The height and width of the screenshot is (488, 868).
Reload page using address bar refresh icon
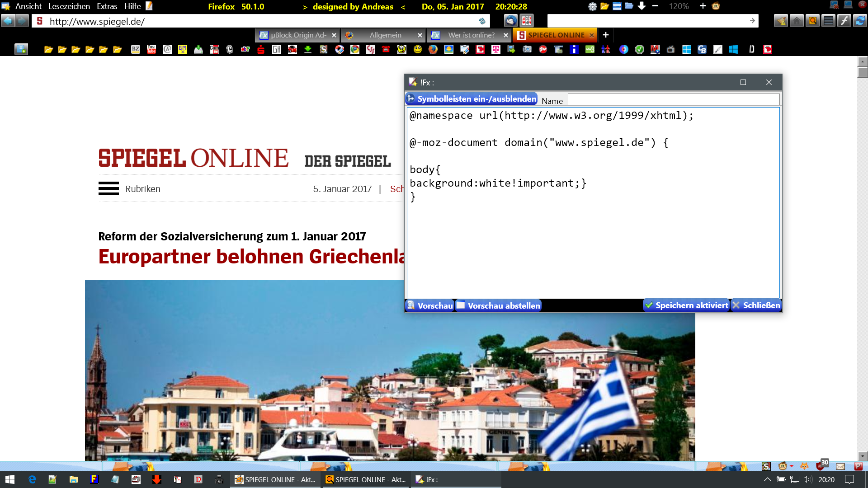point(482,21)
